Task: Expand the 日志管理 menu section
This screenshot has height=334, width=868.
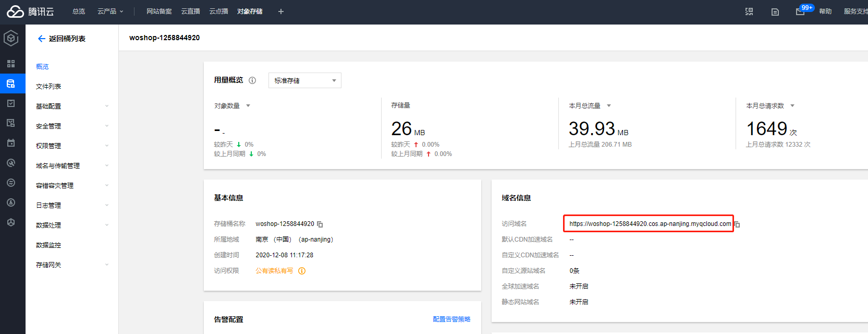Action: 72,206
